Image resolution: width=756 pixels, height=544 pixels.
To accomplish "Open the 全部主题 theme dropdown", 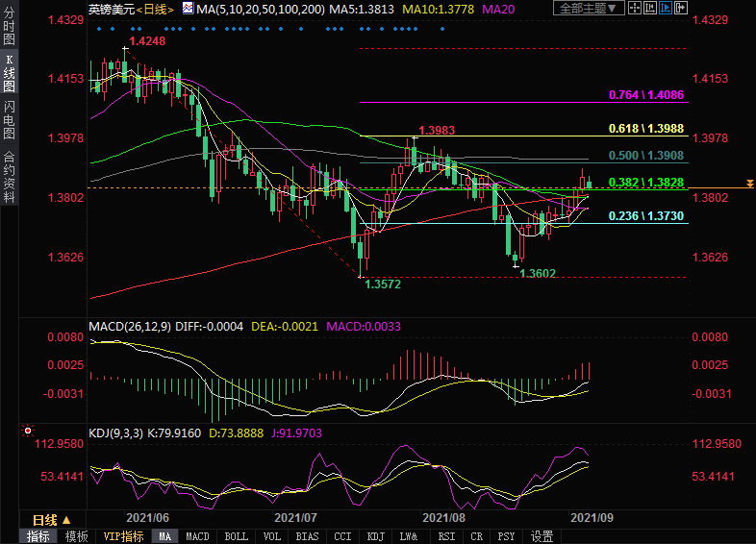I will 588,9.
